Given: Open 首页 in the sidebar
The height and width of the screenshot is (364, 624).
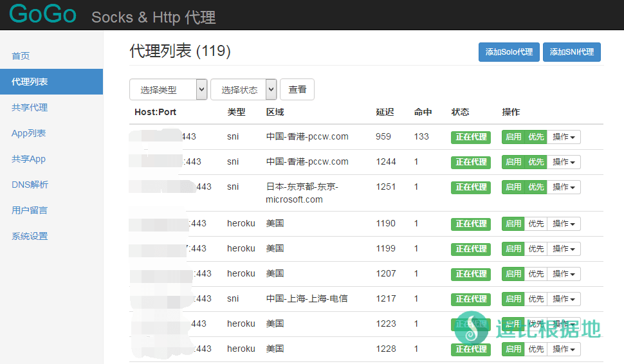Looking at the screenshot, I should pyautogui.click(x=21, y=56).
